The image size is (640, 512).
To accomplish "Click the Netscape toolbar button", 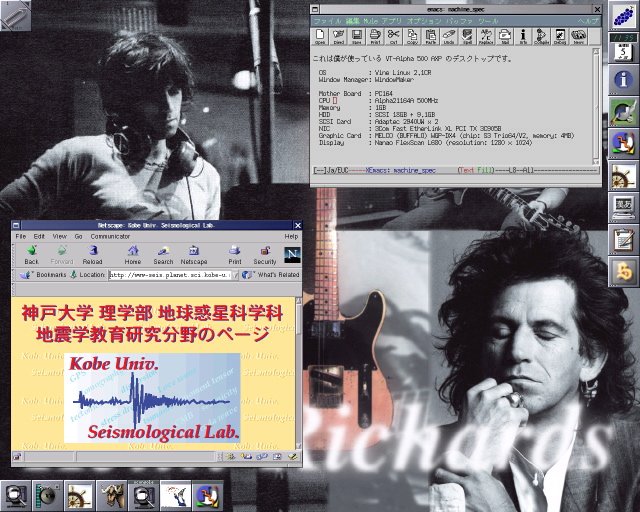I will click(x=194, y=255).
